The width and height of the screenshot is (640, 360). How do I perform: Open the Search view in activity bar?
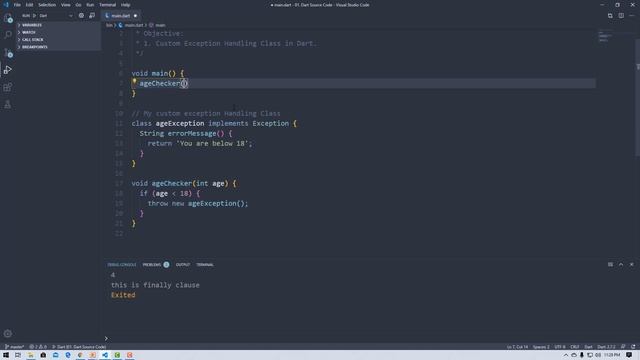click(x=8, y=35)
